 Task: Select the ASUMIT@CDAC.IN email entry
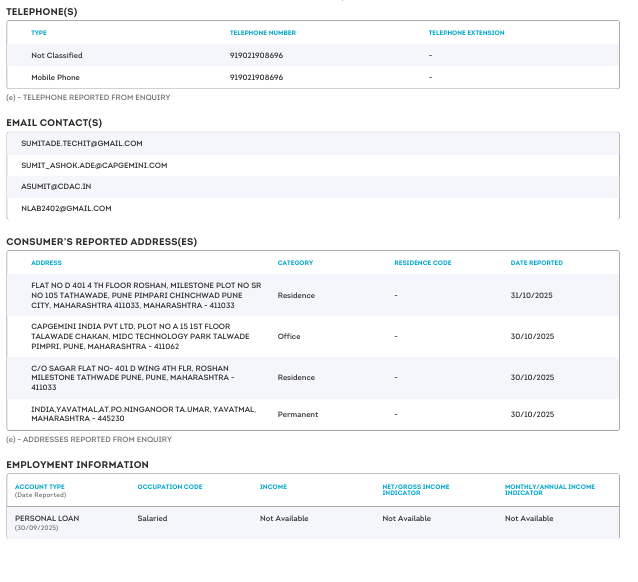pos(56,186)
